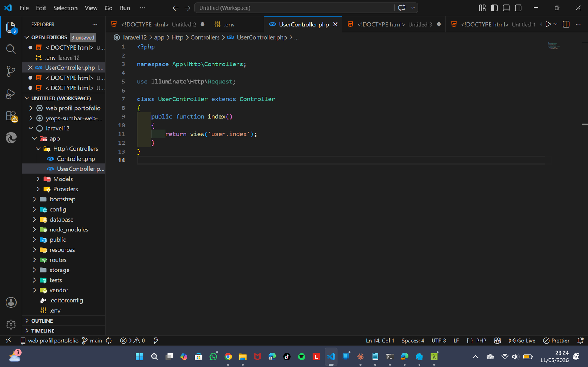Expand the web profil portofolio folder
Screen dimensions: 588x367
pos(64,108)
